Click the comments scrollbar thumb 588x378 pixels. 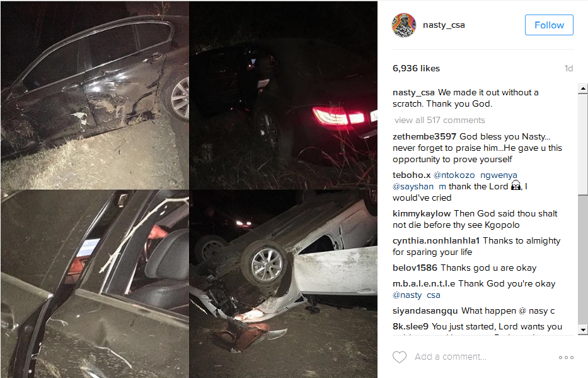coord(583,144)
